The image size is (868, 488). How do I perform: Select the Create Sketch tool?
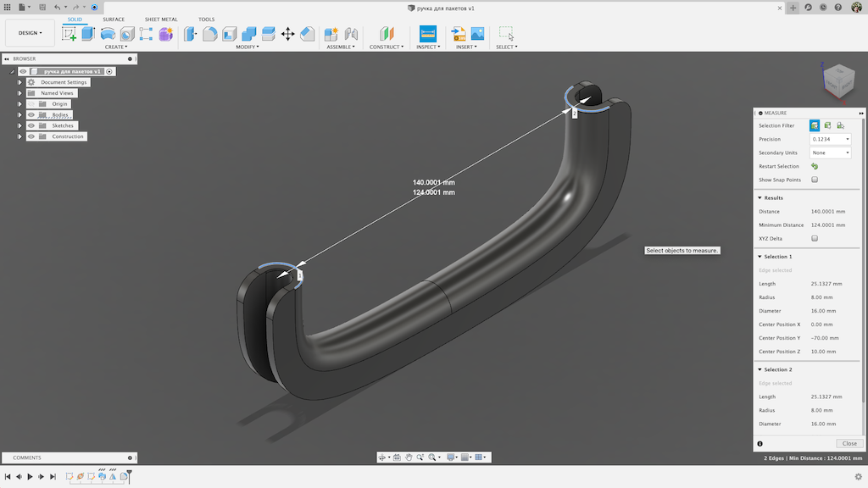coord(70,34)
